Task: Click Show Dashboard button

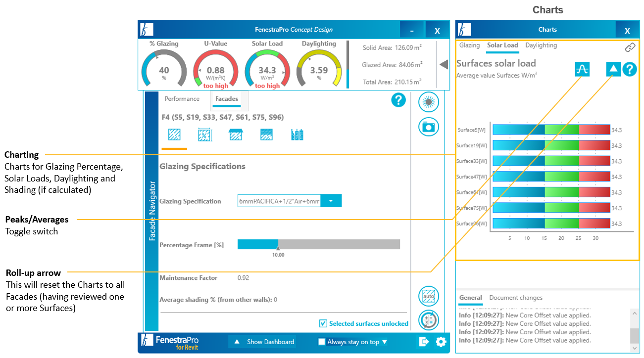Action: [262, 342]
